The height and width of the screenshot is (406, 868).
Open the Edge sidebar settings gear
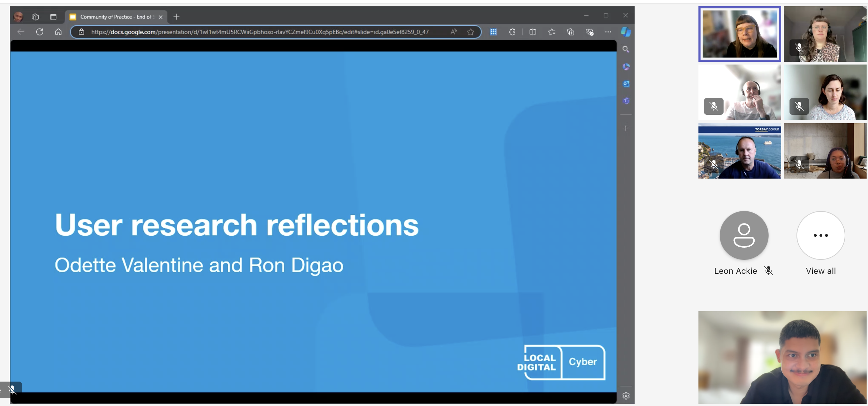(626, 396)
